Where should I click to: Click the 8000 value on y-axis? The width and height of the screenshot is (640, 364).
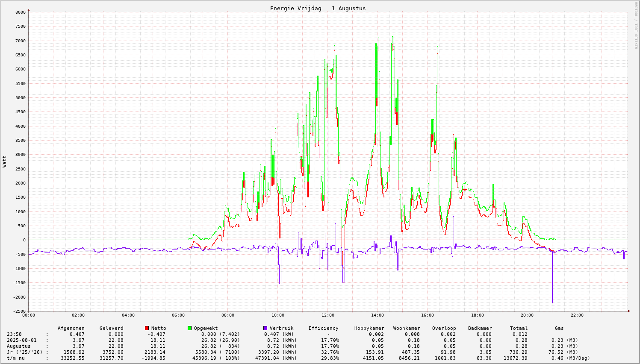(21, 12)
